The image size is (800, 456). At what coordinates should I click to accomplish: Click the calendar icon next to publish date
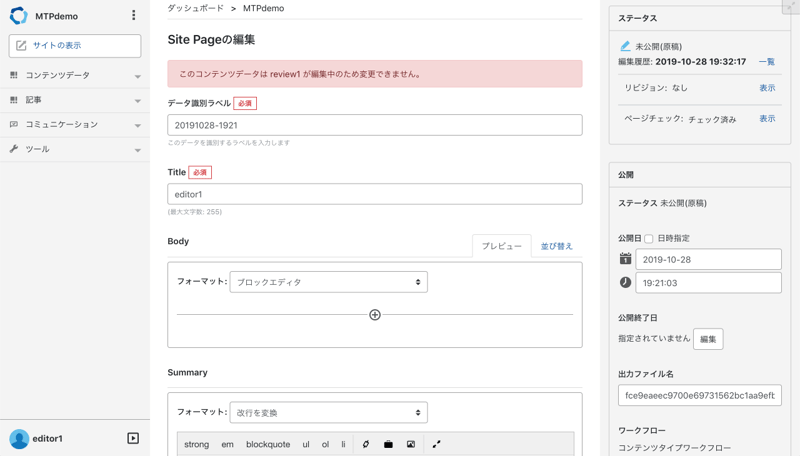(x=625, y=259)
